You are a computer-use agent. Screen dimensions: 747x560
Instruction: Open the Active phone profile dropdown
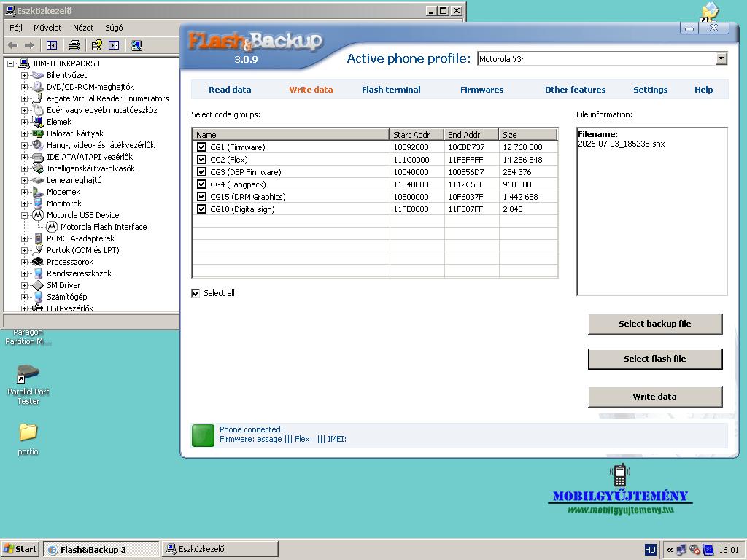pyautogui.click(x=721, y=58)
